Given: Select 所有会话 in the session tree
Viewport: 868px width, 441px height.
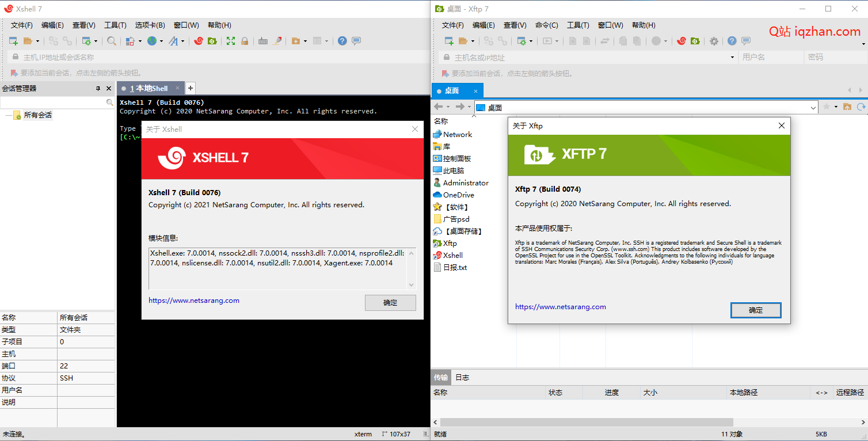Looking at the screenshot, I should (37, 115).
